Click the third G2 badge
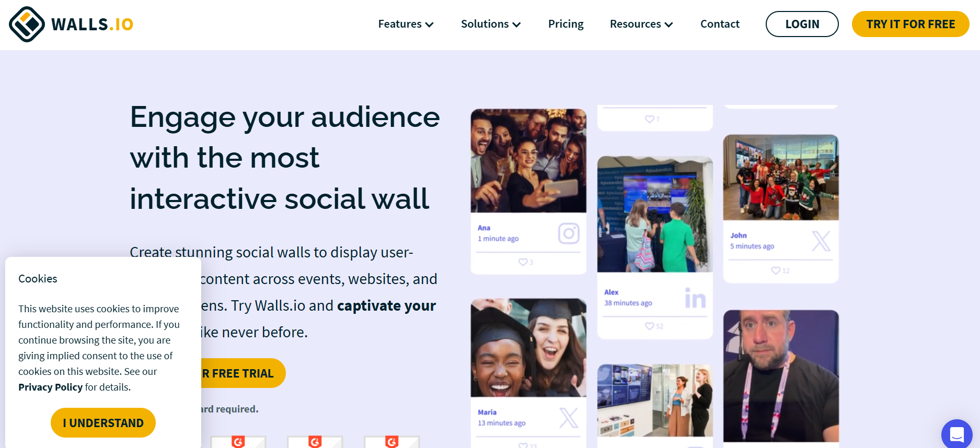 [x=392, y=442]
